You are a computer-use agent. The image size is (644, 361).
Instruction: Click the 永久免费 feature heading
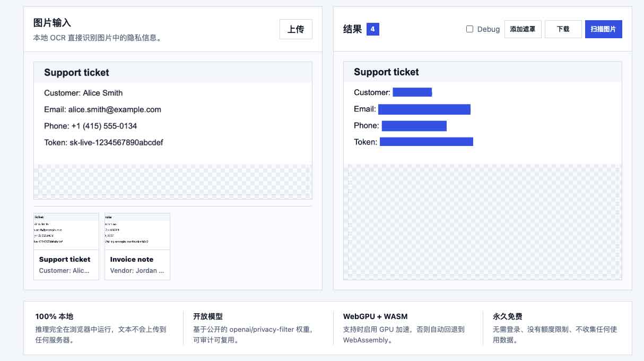coord(508,316)
